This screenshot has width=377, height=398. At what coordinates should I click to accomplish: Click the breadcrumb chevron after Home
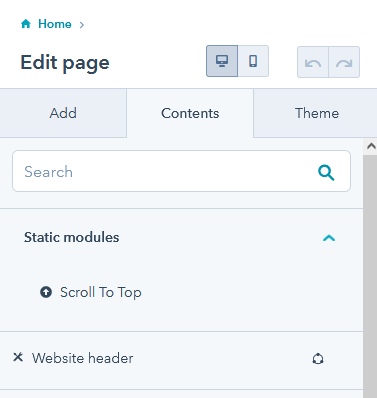(82, 25)
